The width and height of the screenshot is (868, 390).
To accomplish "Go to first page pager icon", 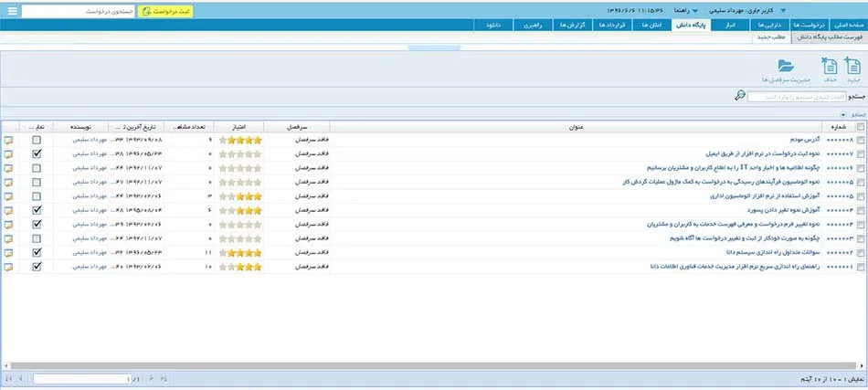I will (x=8, y=379).
